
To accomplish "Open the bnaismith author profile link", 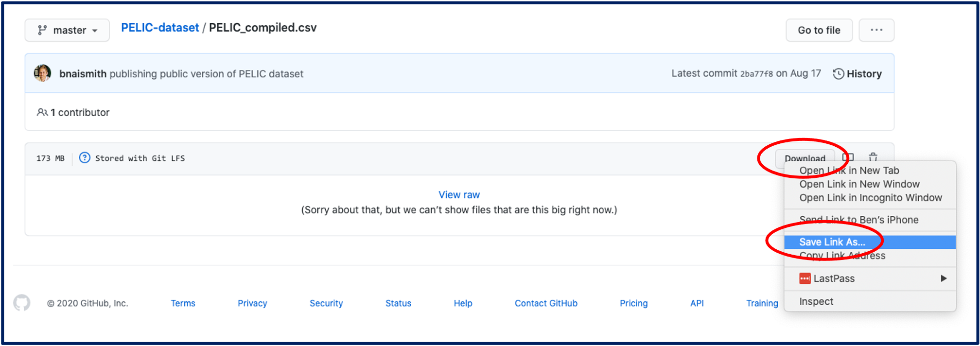I will coord(83,74).
